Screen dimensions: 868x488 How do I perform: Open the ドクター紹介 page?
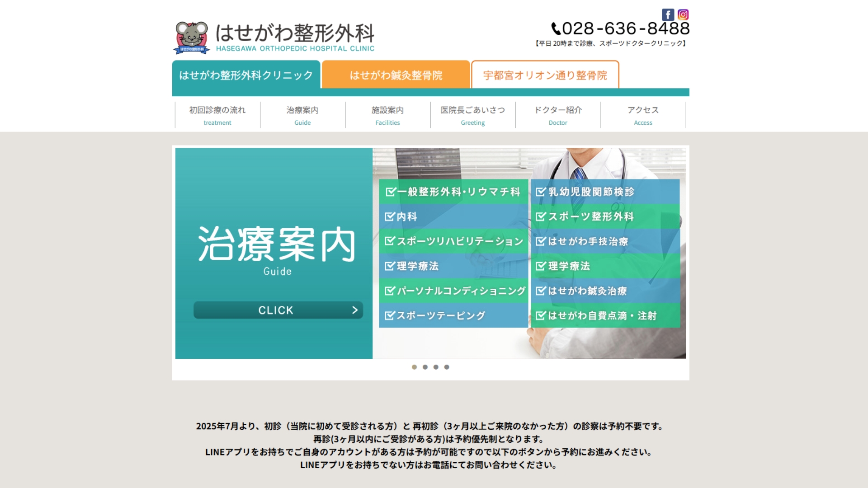[x=558, y=114]
